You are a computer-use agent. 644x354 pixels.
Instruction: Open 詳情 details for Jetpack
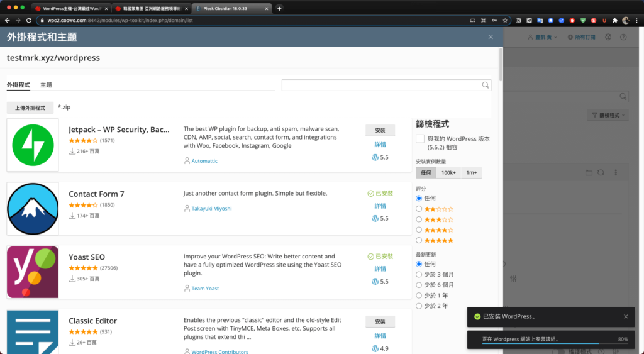[380, 145]
